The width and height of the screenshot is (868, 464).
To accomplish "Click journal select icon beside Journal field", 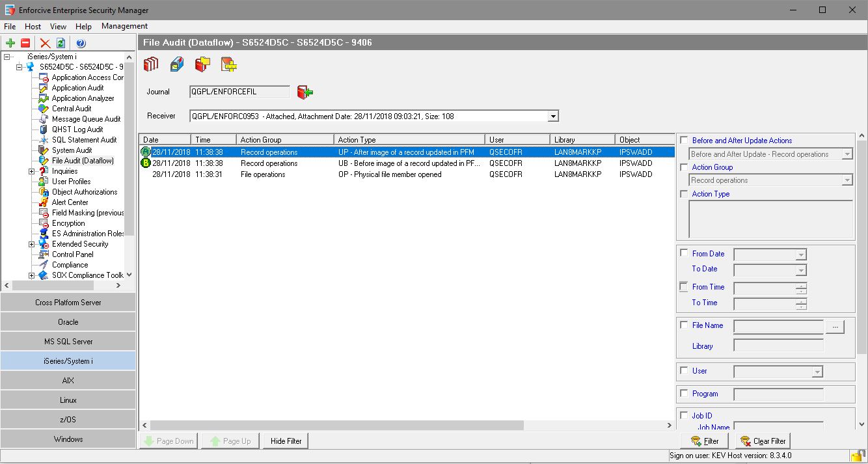I will coord(305,92).
